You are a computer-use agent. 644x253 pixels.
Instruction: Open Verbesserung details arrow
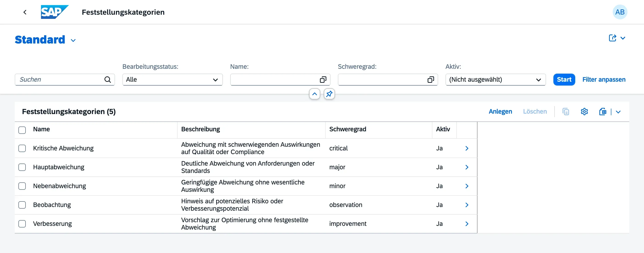[466, 224]
